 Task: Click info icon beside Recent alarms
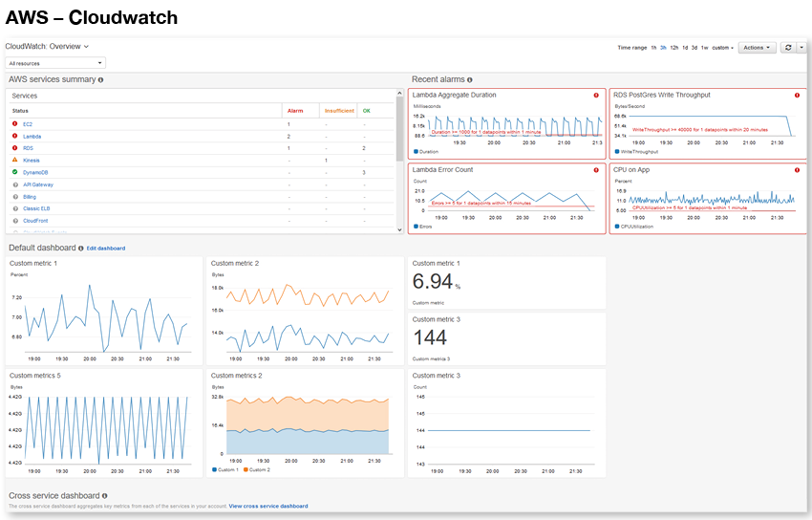click(470, 79)
